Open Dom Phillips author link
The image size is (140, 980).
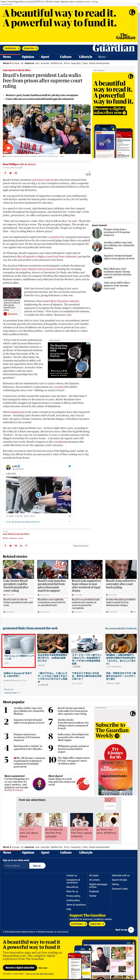11,164
